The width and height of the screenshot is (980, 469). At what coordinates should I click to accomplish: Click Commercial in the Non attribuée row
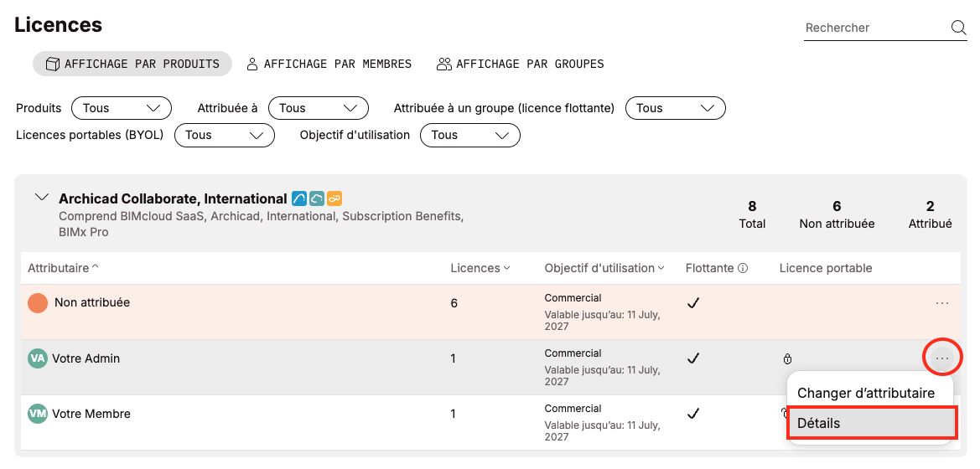(x=573, y=298)
